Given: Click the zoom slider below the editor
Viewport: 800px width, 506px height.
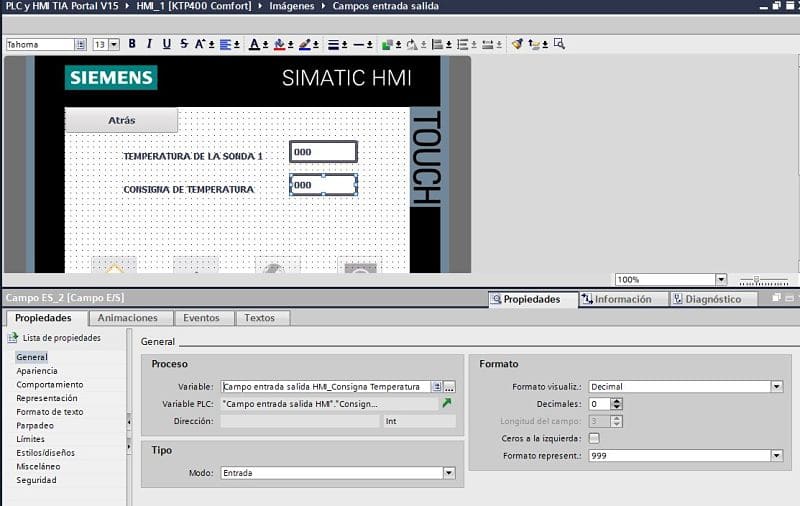Looking at the screenshot, I should point(764,280).
